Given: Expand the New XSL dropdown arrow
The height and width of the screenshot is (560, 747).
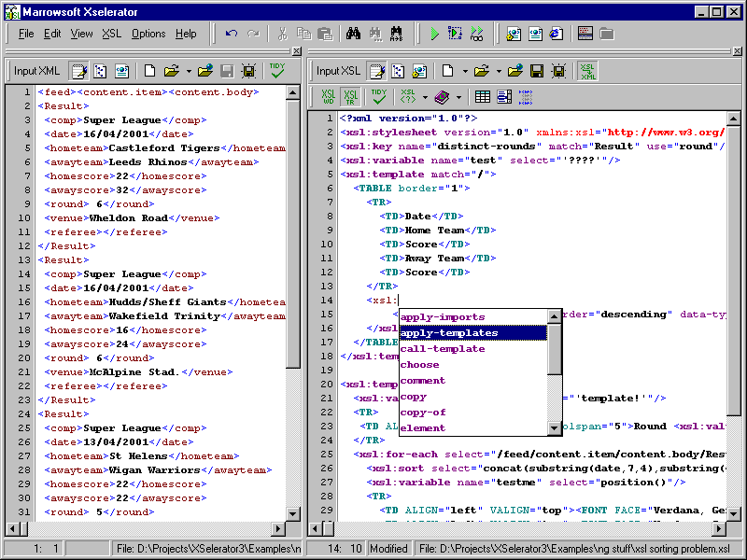Looking at the screenshot, I should (x=464, y=72).
